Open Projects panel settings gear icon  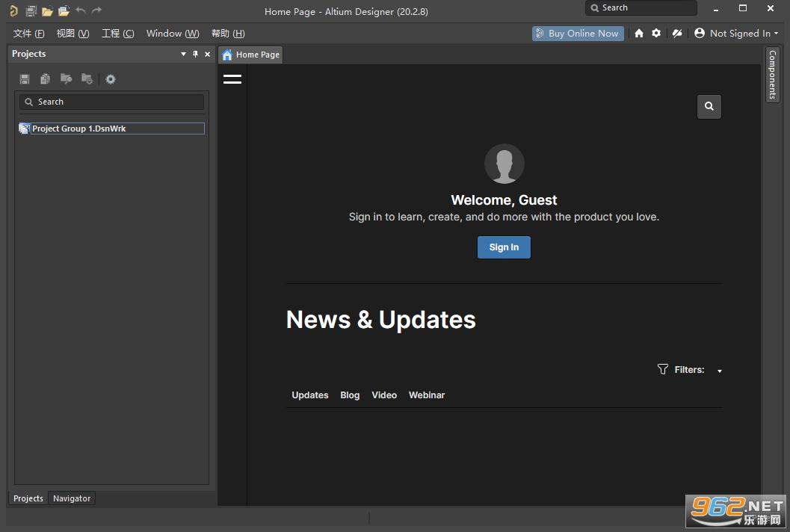coord(111,79)
